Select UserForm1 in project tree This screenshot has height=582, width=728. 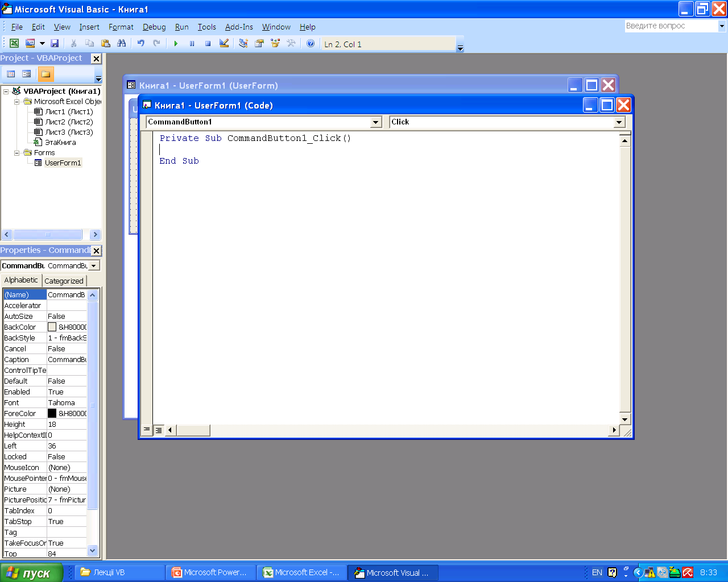[63, 163]
